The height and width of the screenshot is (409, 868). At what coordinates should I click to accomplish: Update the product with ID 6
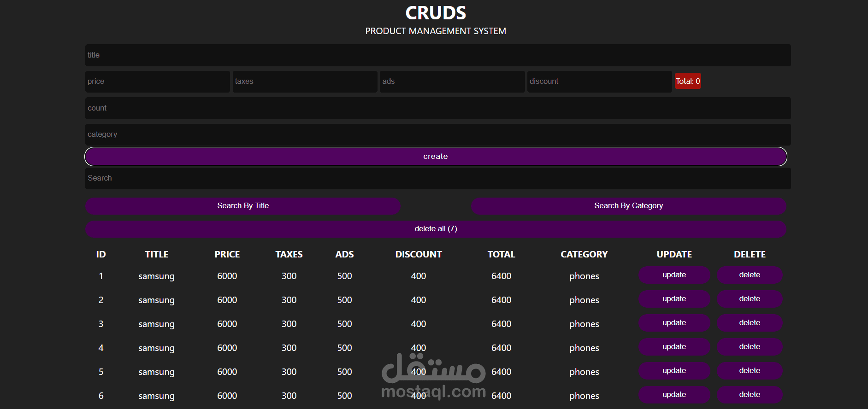coord(674,395)
